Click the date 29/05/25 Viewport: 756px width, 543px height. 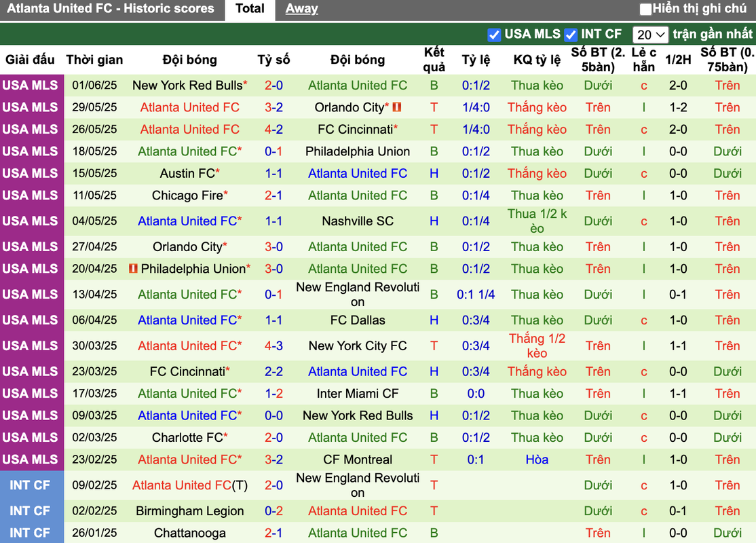tap(94, 107)
